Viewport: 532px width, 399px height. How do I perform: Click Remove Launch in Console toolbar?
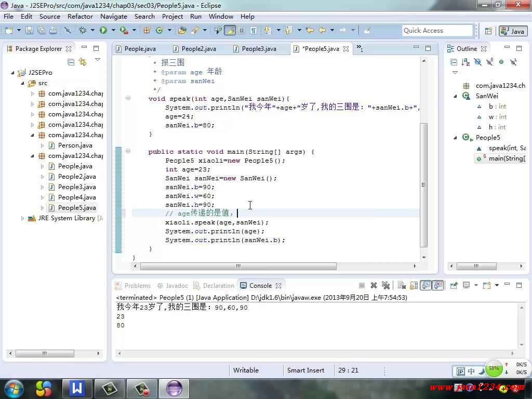(x=374, y=285)
